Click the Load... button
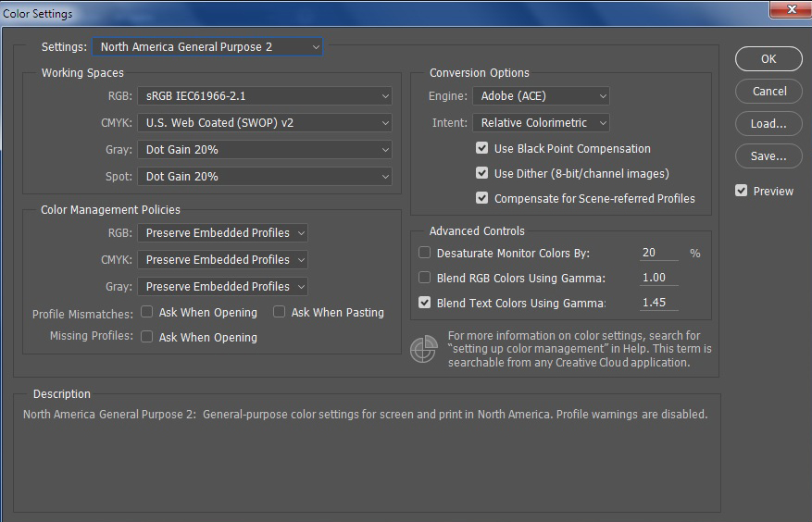This screenshot has width=812, height=522. click(768, 123)
